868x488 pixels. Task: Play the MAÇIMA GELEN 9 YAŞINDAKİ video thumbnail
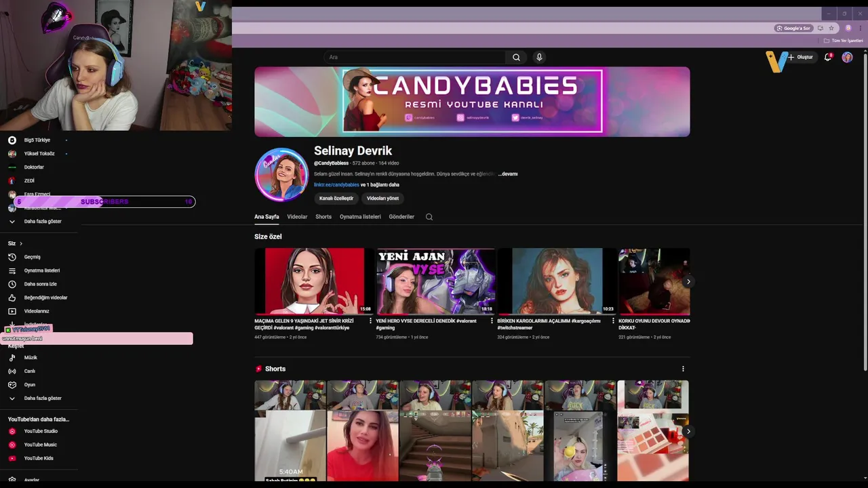click(314, 281)
